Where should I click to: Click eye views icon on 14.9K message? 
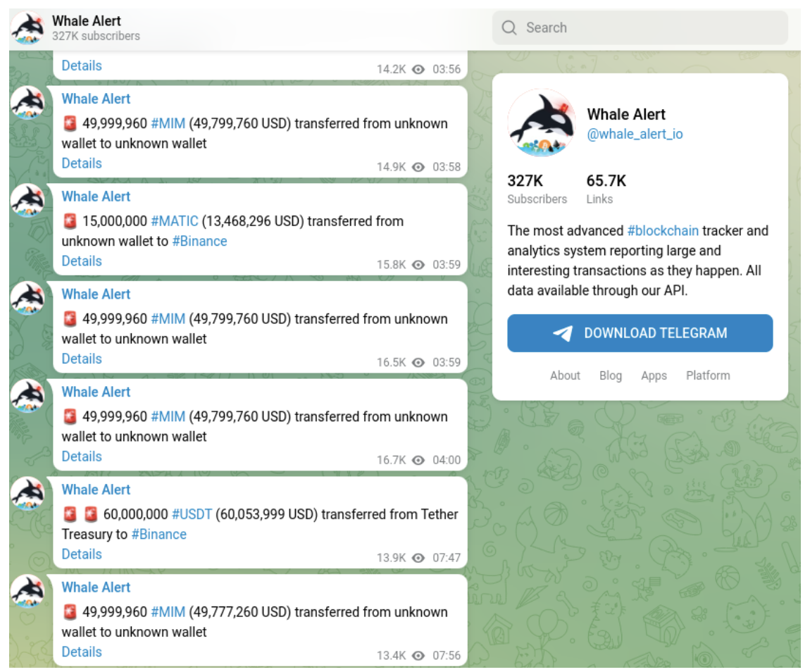click(418, 167)
